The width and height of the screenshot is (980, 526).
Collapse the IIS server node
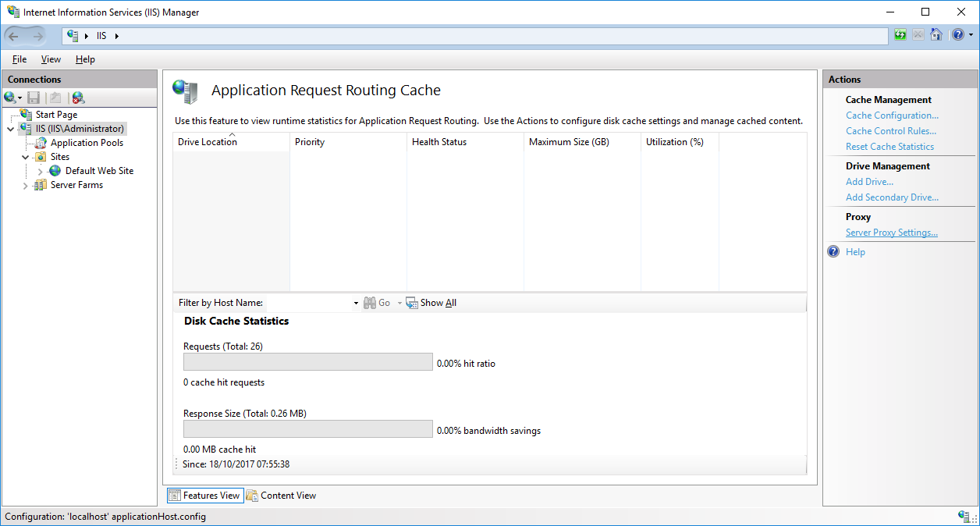[11, 130]
